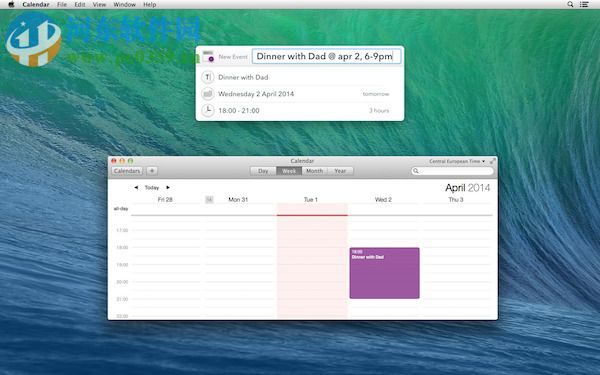
Task: Click the title icon beside Dinner with Dad
Action: click(x=207, y=77)
